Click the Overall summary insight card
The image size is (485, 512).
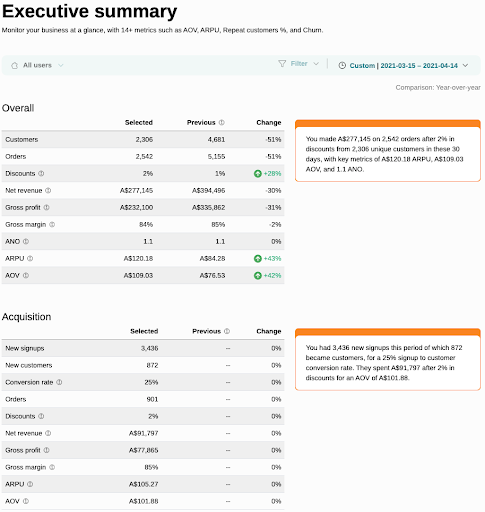388,151
